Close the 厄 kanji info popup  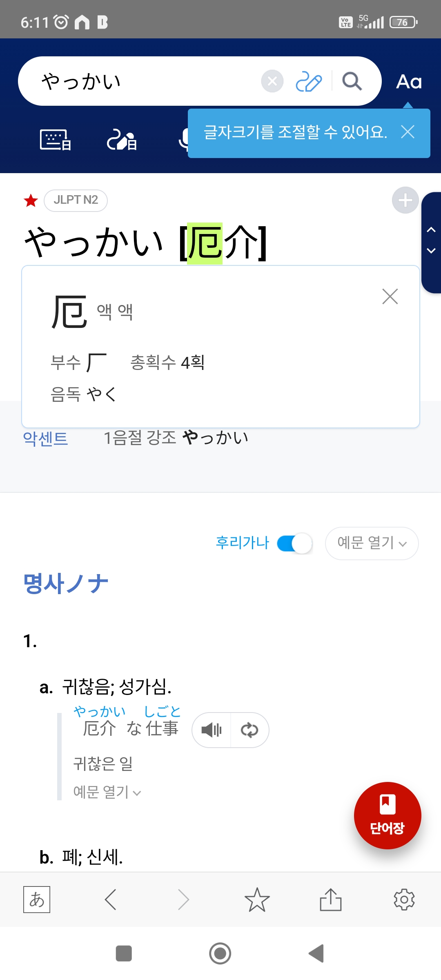click(390, 296)
